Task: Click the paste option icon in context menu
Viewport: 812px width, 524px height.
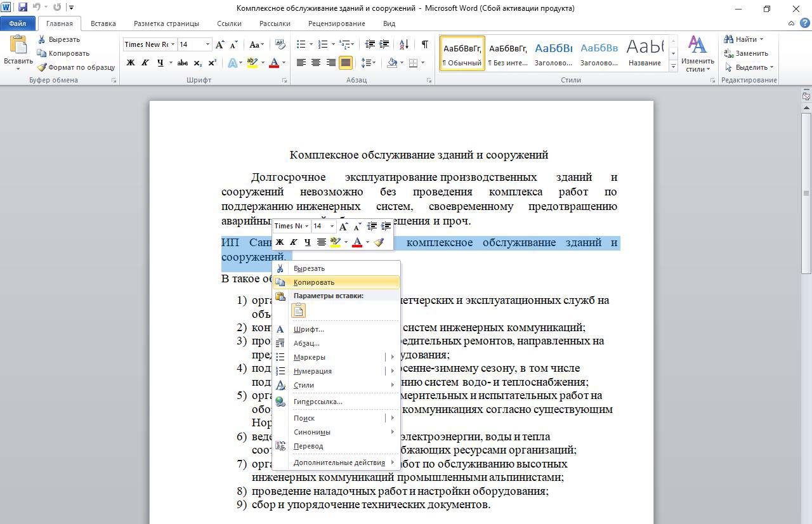Action: pyautogui.click(x=298, y=310)
